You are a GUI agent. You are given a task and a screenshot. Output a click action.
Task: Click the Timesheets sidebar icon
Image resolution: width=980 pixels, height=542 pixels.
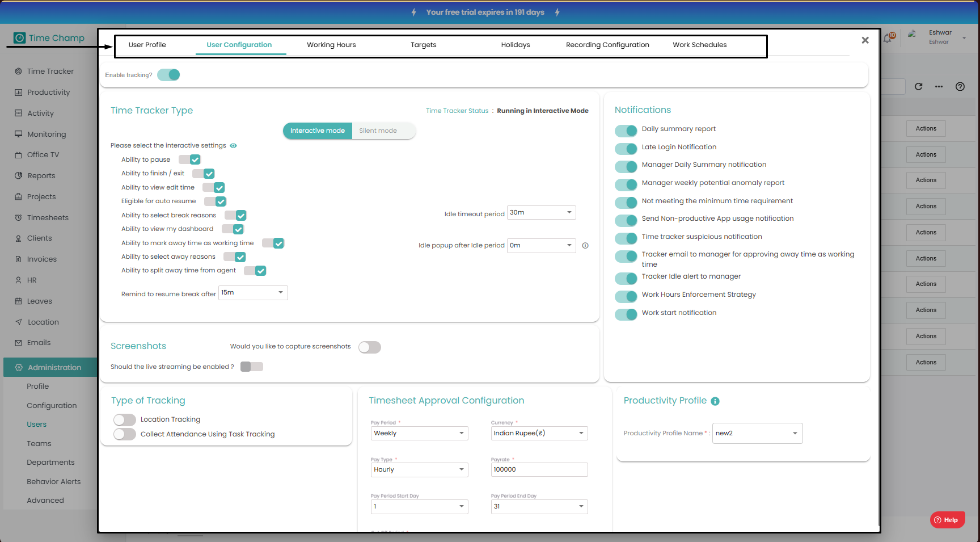tap(18, 217)
